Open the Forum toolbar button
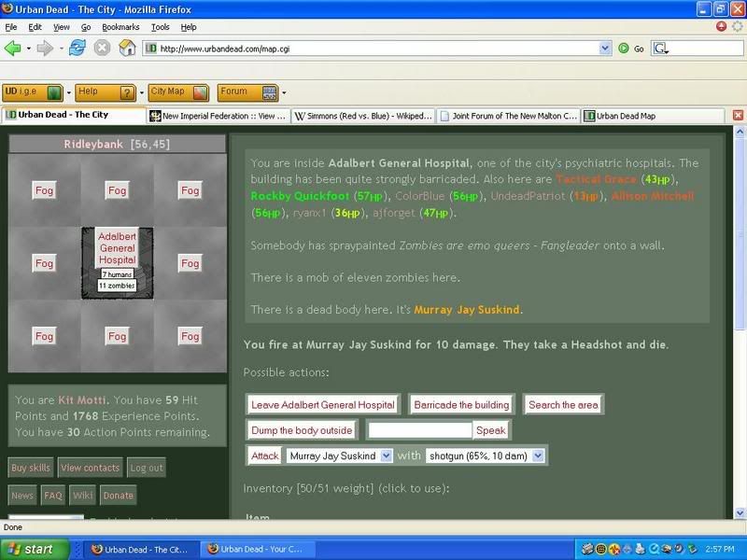The image size is (747, 560). (247, 92)
